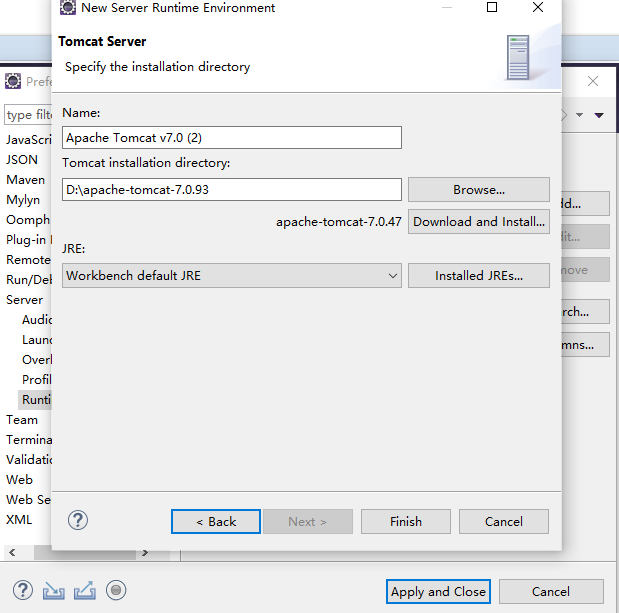
Task: Focus the type filter text box in Preferences
Action: [x=28, y=115]
